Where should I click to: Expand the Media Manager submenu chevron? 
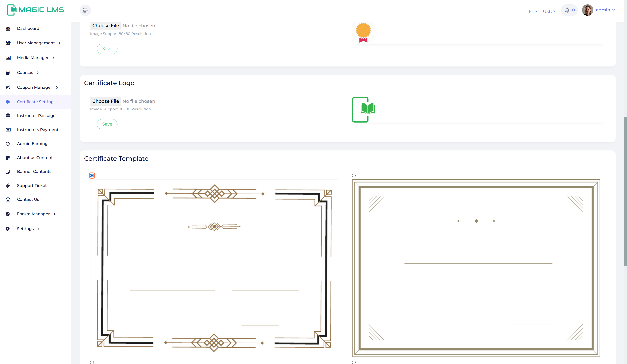point(53,58)
